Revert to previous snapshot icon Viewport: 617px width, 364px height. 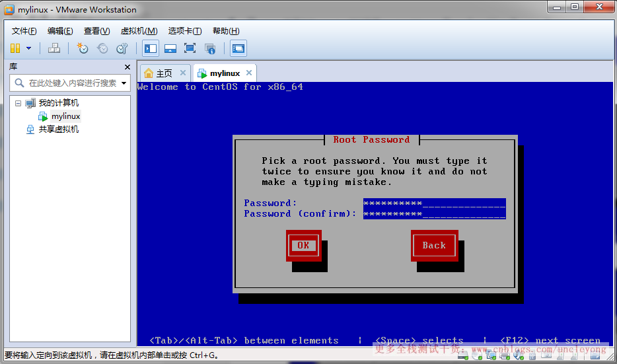[x=102, y=48]
